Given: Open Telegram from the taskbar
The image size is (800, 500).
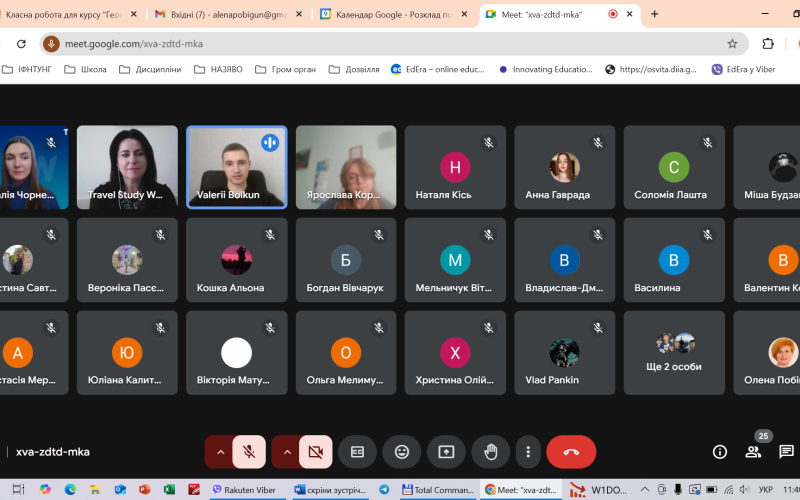Looking at the screenshot, I should tap(384, 490).
